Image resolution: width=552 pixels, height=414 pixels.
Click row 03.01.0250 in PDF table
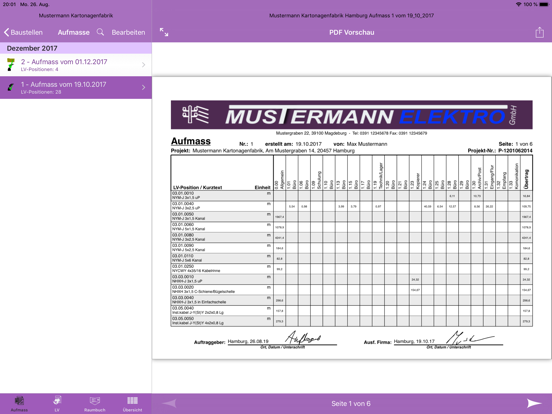click(x=352, y=269)
